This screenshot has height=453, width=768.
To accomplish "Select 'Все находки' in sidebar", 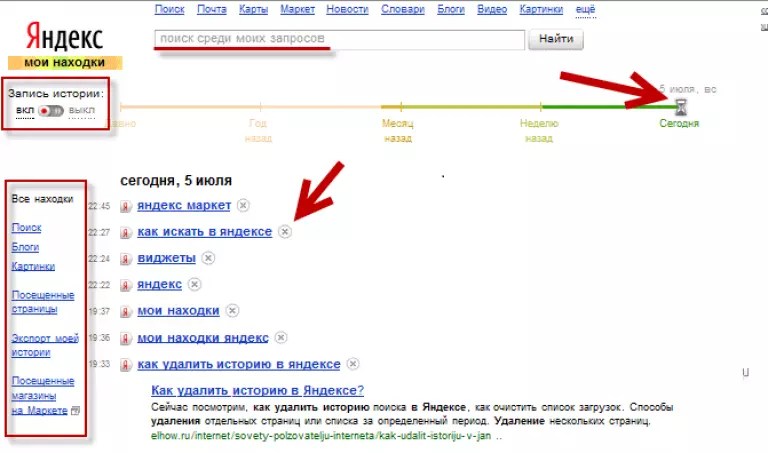I will tap(42, 199).
